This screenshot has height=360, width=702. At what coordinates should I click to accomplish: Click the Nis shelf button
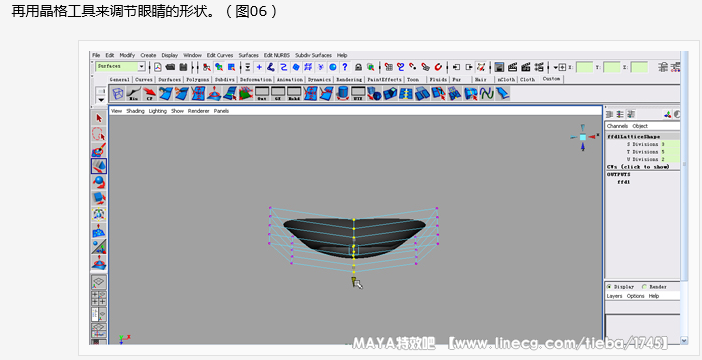click(133, 94)
